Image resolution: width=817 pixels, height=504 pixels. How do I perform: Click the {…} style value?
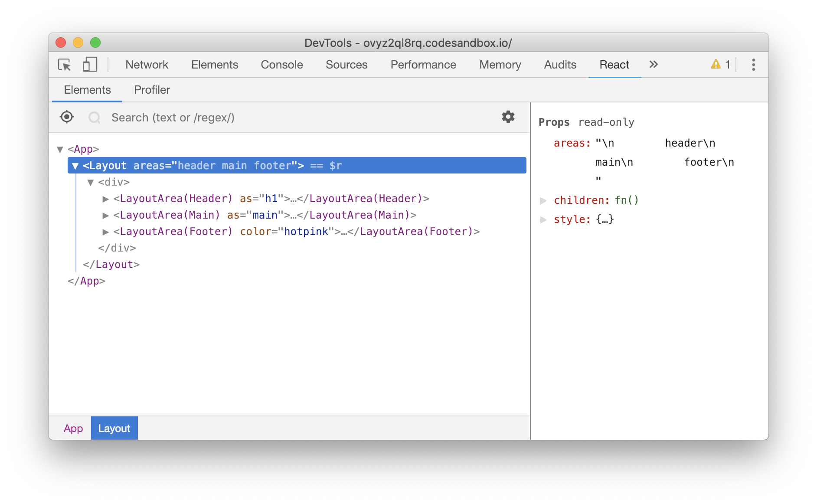point(605,219)
